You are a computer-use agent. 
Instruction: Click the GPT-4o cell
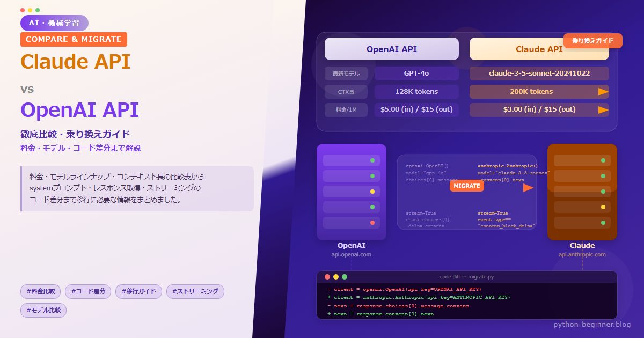(x=416, y=74)
